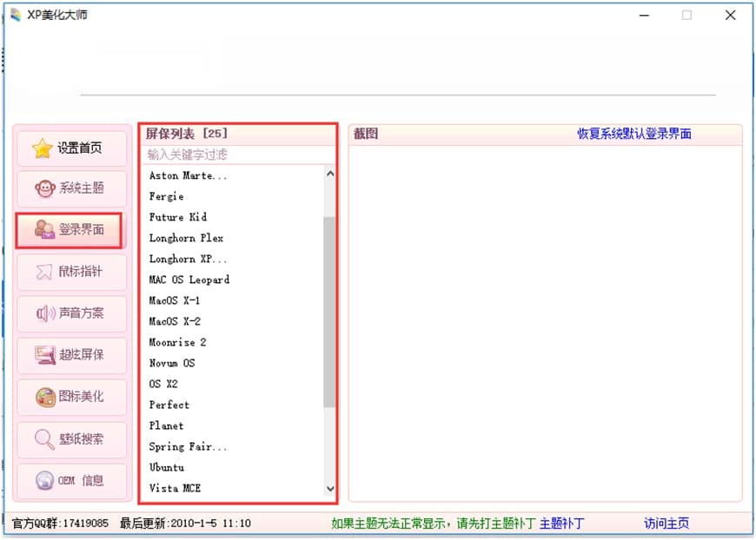The height and width of the screenshot is (540, 756).
Task: Click the 输入关键字过滤 filter field
Action: pyautogui.click(x=238, y=155)
